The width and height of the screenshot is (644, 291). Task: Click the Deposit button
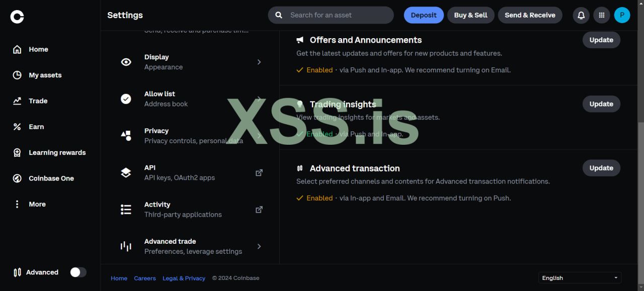coord(424,15)
